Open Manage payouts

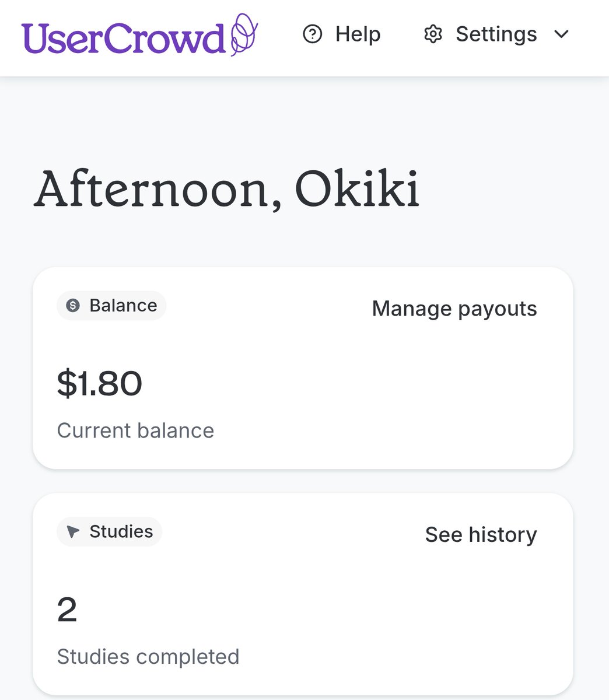coord(454,309)
